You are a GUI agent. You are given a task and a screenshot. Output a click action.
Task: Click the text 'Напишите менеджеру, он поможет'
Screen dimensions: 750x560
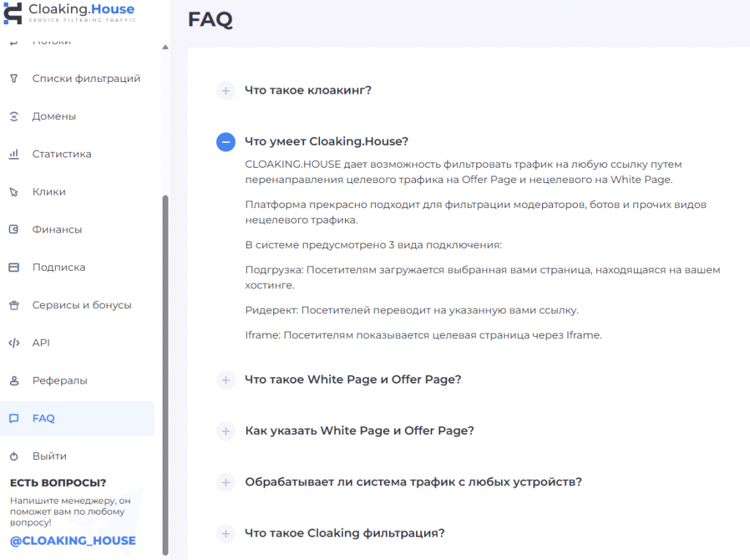tap(70, 512)
